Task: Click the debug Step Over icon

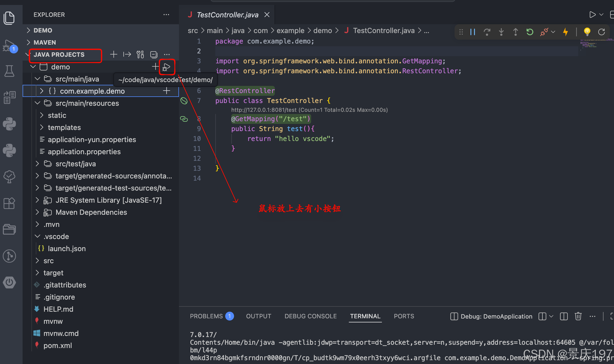Action: coord(487,32)
